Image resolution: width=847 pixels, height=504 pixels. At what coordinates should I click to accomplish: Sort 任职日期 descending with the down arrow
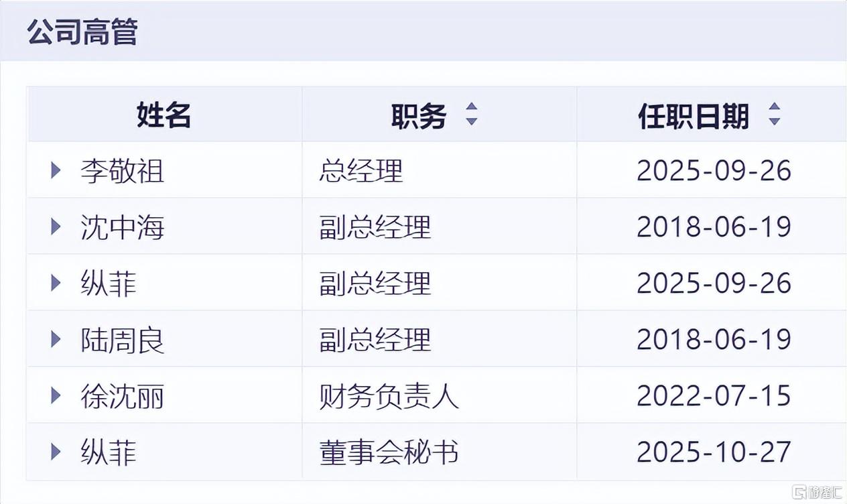point(775,121)
